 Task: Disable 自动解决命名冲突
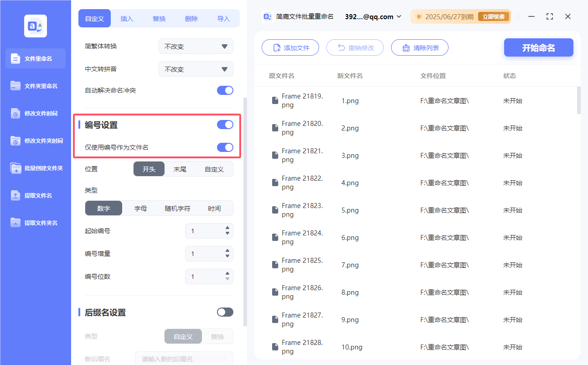[x=225, y=90]
